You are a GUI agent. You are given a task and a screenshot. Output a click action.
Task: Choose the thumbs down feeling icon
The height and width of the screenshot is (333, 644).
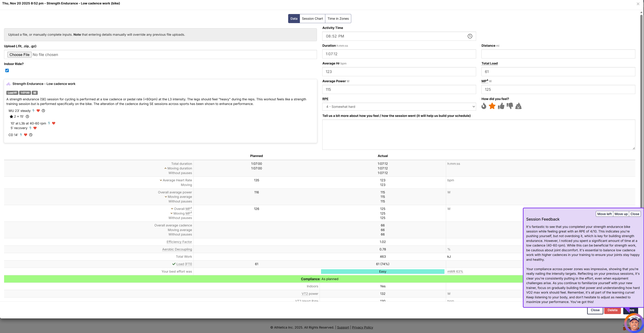(x=510, y=106)
